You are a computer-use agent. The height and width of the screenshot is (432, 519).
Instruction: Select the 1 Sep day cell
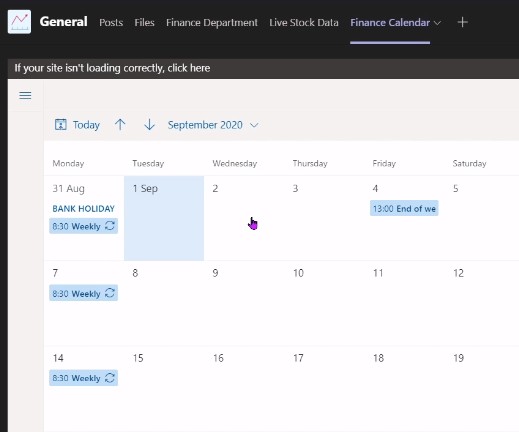(x=164, y=218)
